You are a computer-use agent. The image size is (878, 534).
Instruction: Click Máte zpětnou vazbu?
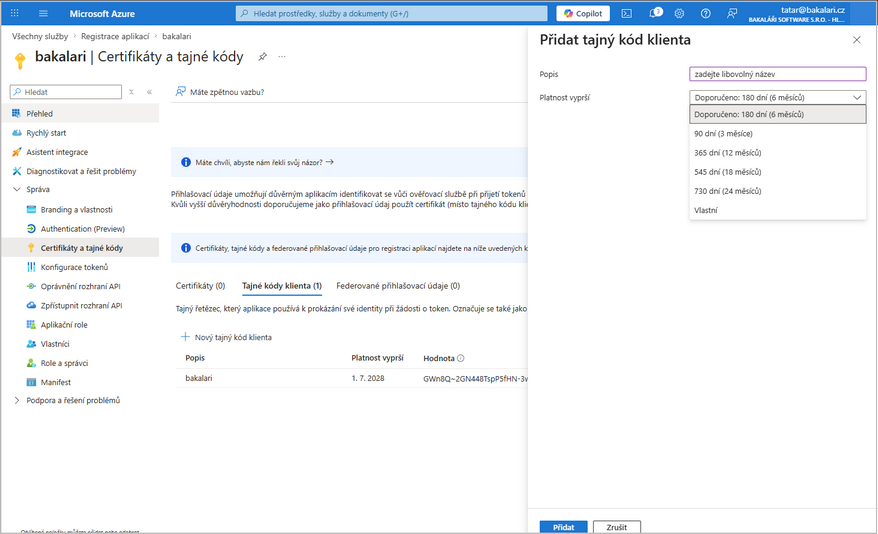[x=220, y=92]
